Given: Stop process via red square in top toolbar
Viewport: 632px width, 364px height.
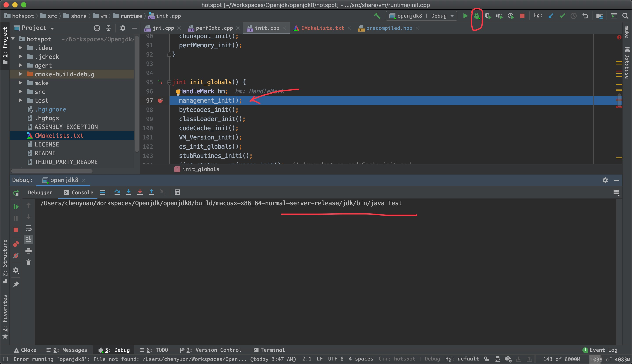Looking at the screenshot, I should click(522, 16).
